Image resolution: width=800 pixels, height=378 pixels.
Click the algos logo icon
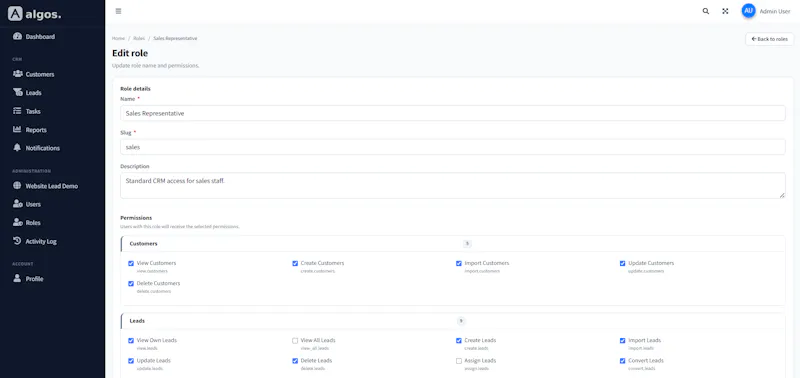[x=15, y=14]
